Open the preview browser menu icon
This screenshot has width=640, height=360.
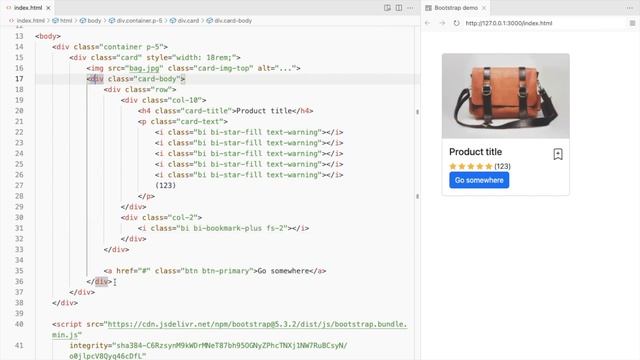(632, 23)
